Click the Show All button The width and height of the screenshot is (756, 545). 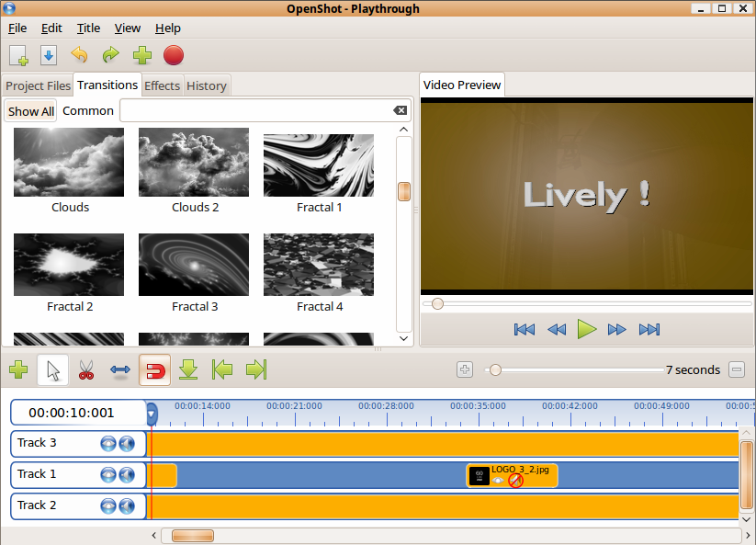click(31, 111)
